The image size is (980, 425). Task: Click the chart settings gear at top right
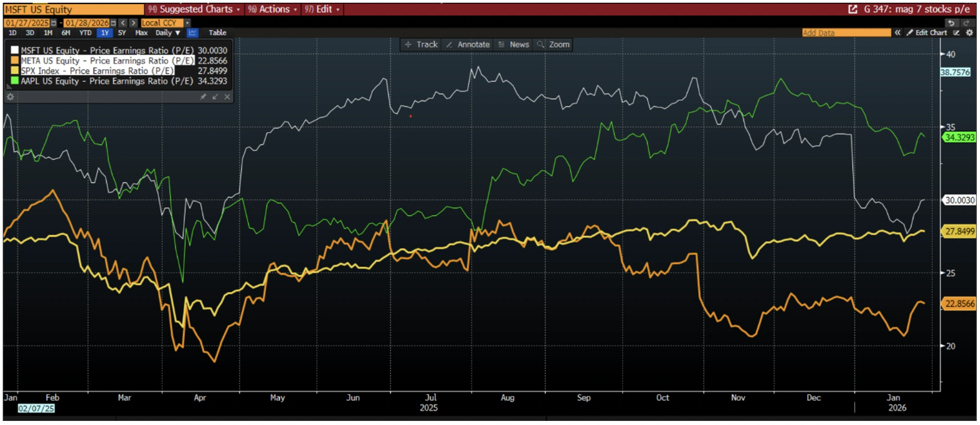970,33
